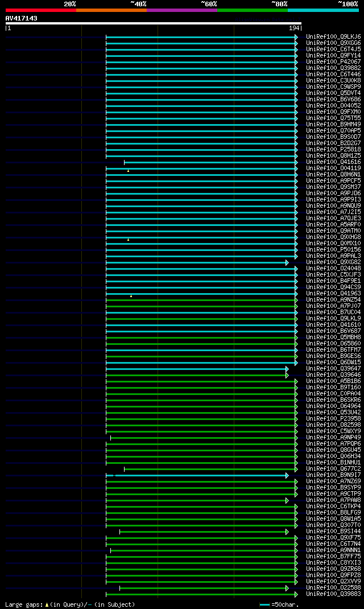Open hit UniRef100_P50156
364x609 pixels.
pyautogui.click(x=333, y=249)
